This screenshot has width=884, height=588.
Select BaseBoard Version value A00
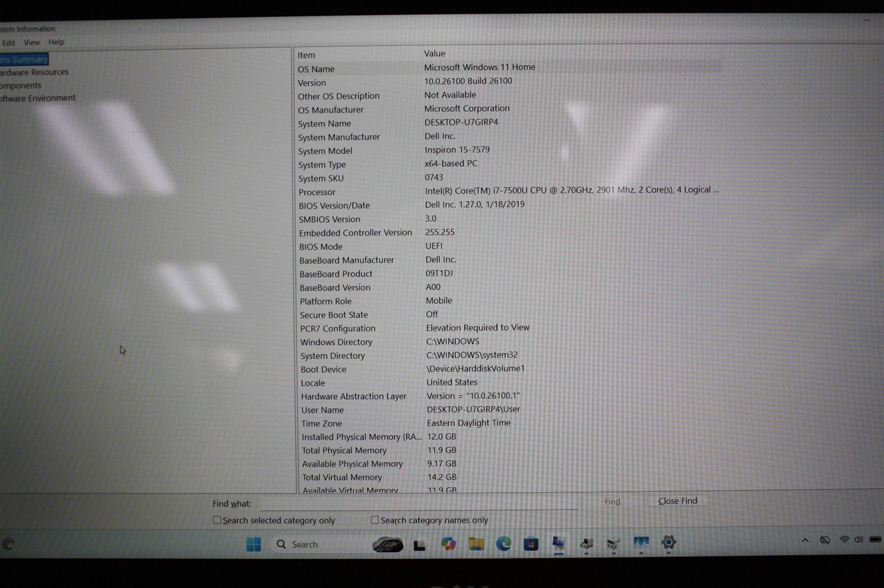433,287
